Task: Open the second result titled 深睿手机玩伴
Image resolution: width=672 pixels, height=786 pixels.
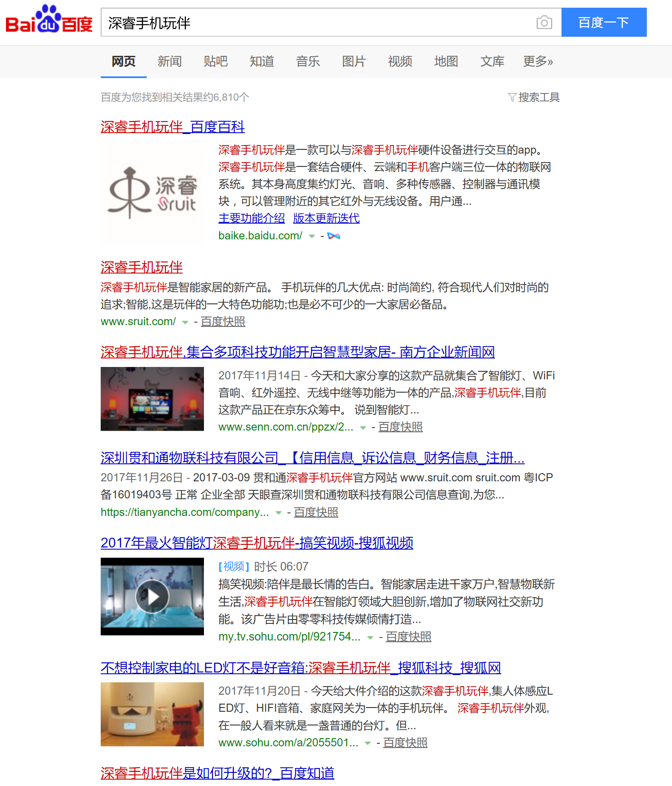Action: coord(142,267)
